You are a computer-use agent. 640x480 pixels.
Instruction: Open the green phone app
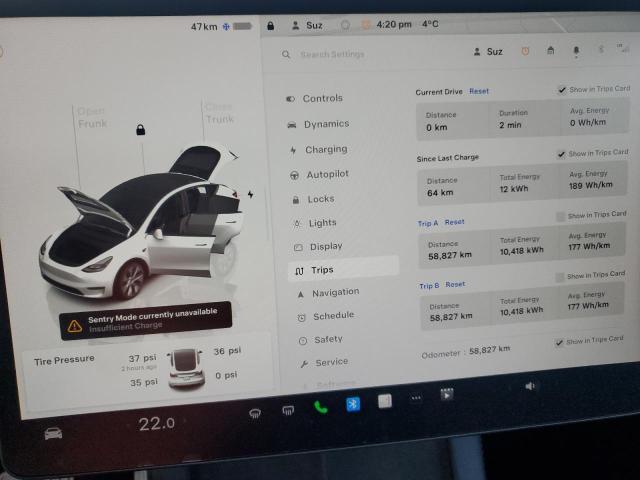[320, 407]
